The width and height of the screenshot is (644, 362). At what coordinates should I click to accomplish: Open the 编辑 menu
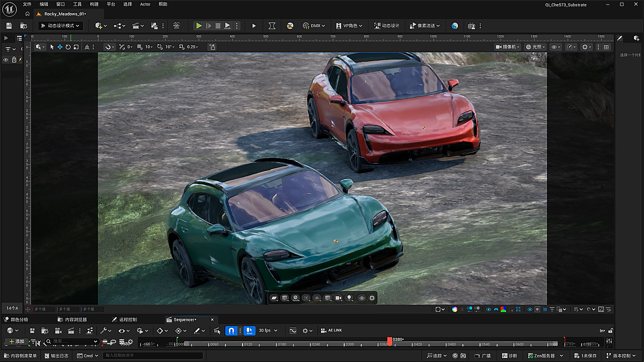coord(44,4)
